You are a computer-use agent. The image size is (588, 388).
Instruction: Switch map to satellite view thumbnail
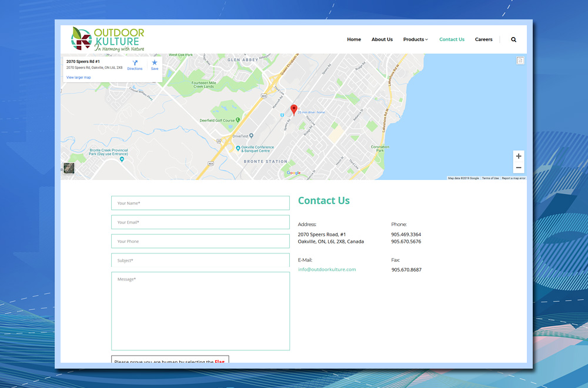point(69,168)
